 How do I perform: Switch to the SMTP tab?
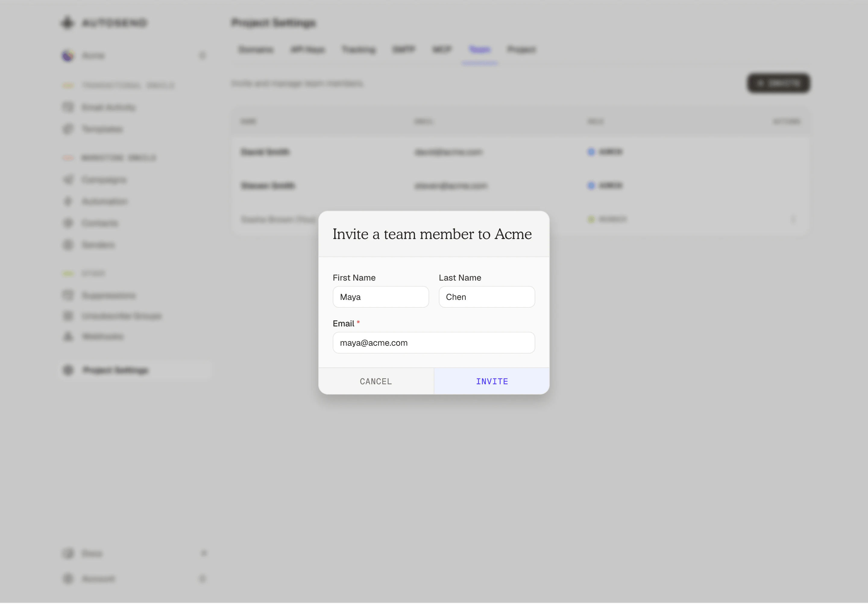[404, 49]
